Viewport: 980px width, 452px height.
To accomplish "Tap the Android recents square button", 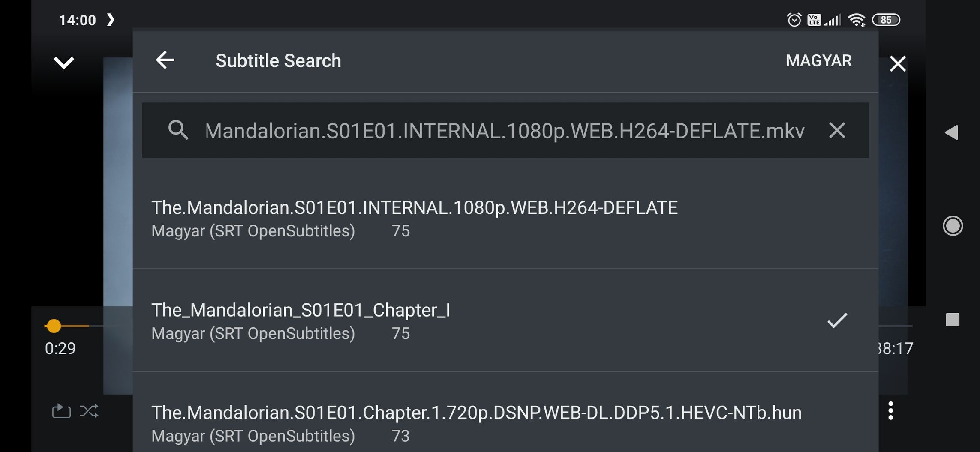I will click(953, 320).
